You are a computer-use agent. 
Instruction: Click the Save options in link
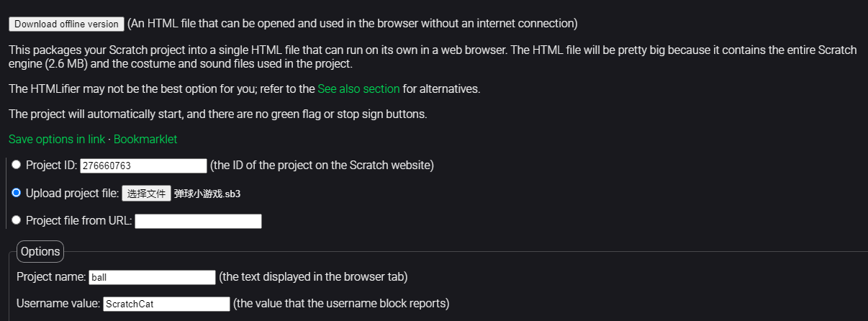(57, 139)
